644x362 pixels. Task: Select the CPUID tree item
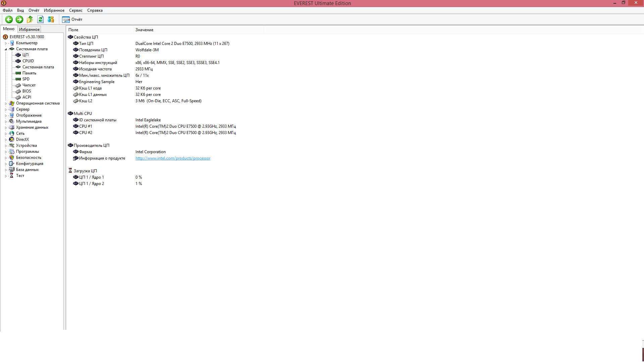[x=28, y=61]
